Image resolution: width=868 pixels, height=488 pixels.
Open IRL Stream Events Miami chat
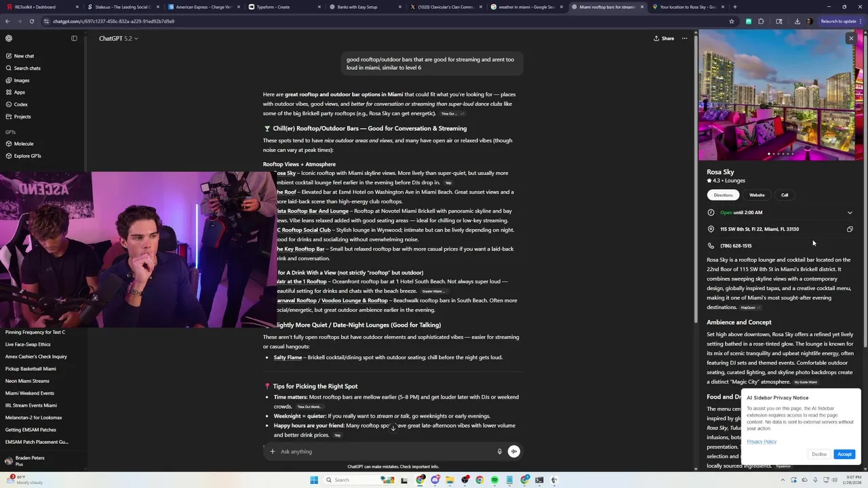coord(31,405)
